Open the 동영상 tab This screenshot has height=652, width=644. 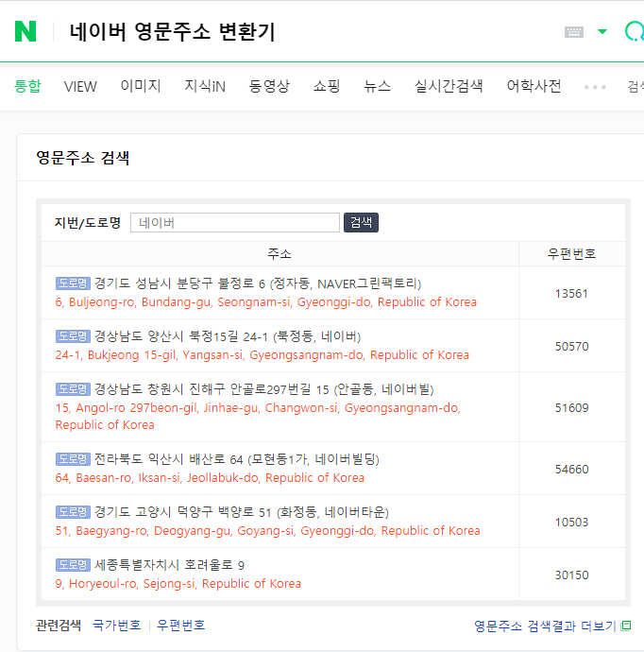269,86
